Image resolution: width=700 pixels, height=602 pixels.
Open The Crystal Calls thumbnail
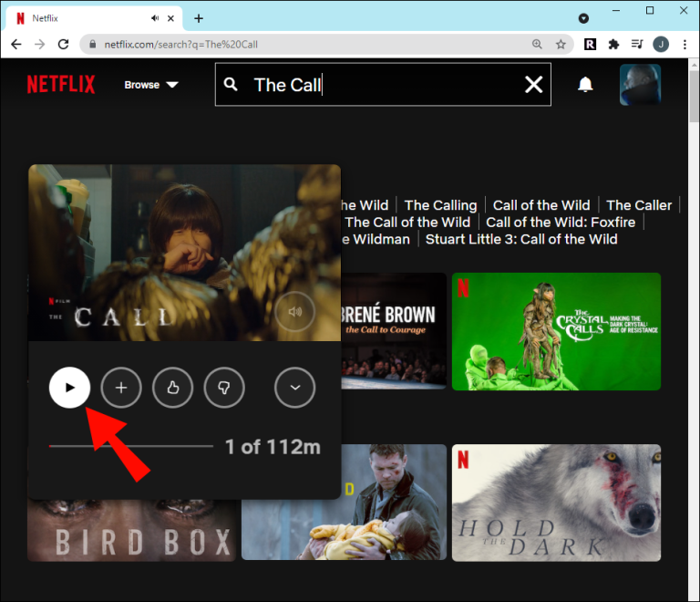click(x=556, y=331)
